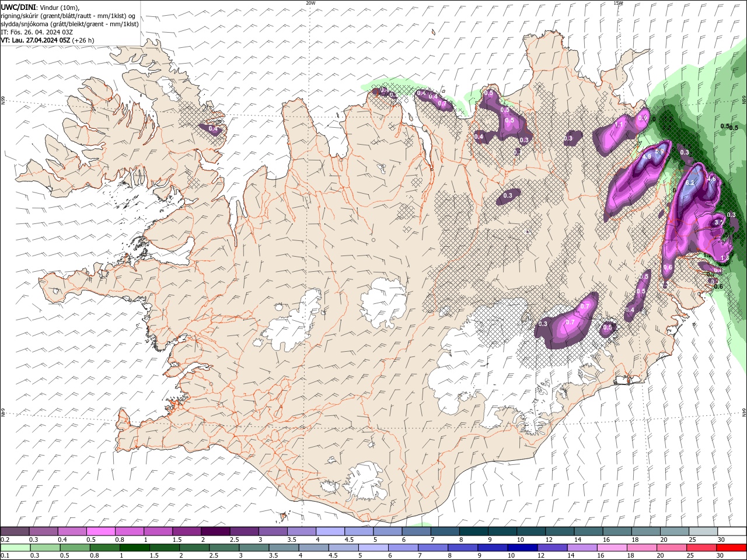Select the grey 18 snow legend swatch
This screenshot has width=747, height=560.
645,531
